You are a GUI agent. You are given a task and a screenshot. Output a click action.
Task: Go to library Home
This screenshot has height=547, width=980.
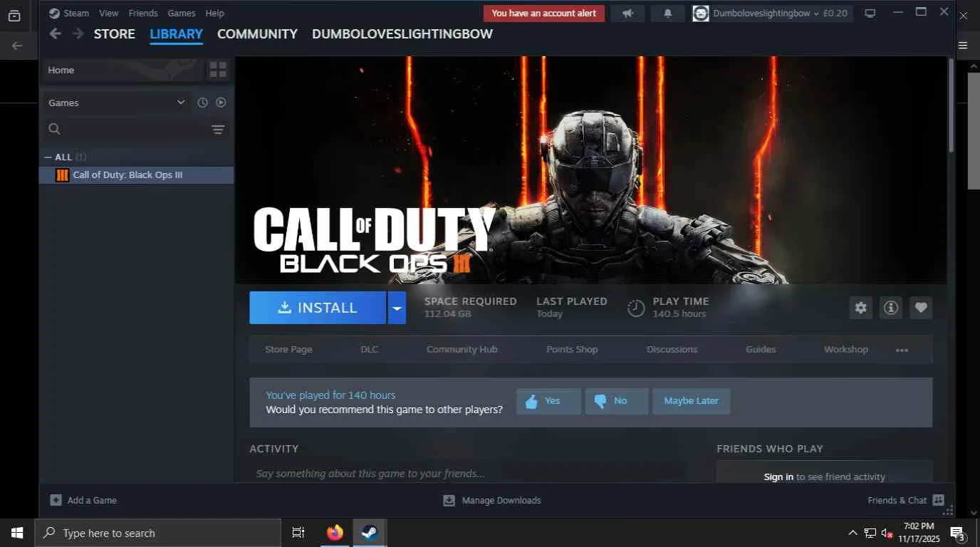(124, 70)
